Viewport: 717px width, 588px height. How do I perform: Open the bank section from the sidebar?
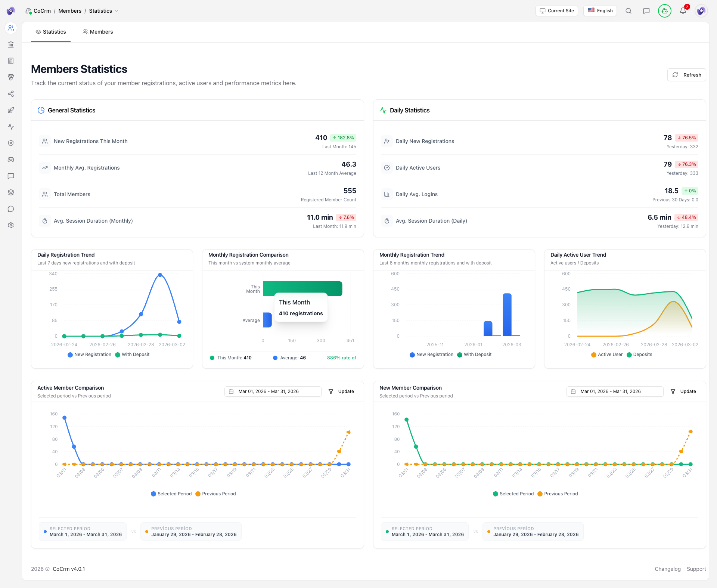11,44
